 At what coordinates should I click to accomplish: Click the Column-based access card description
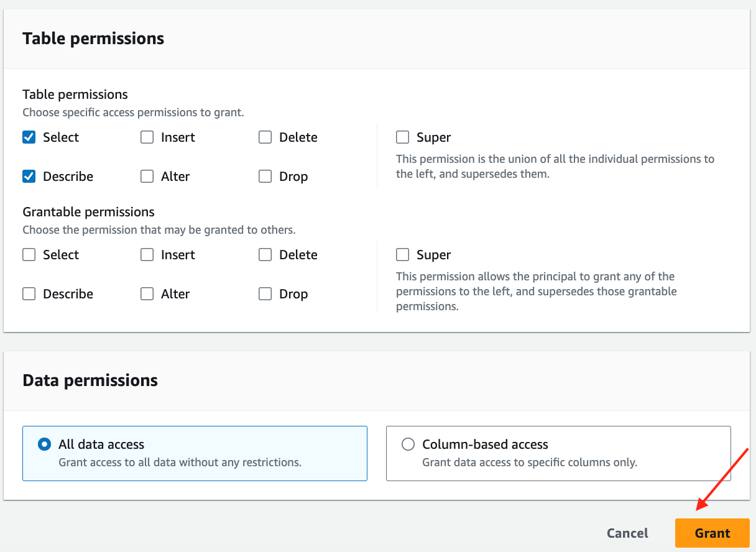click(x=530, y=462)
